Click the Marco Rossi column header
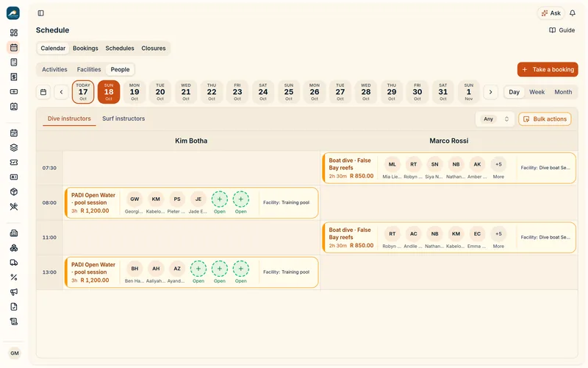 coord(449,141)
